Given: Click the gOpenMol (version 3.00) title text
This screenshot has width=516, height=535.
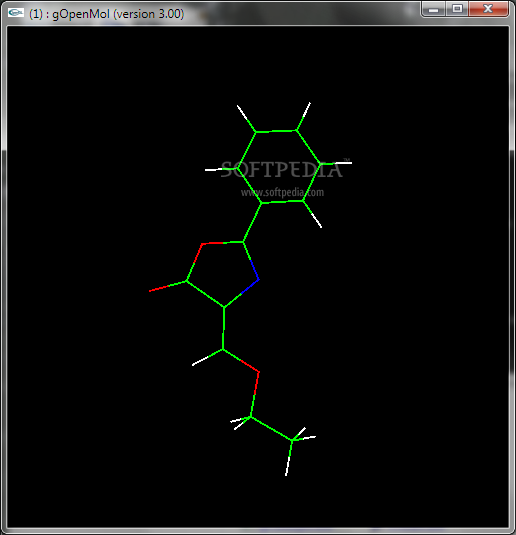Looking at the screenshot, I should click(x=106, y=14).
